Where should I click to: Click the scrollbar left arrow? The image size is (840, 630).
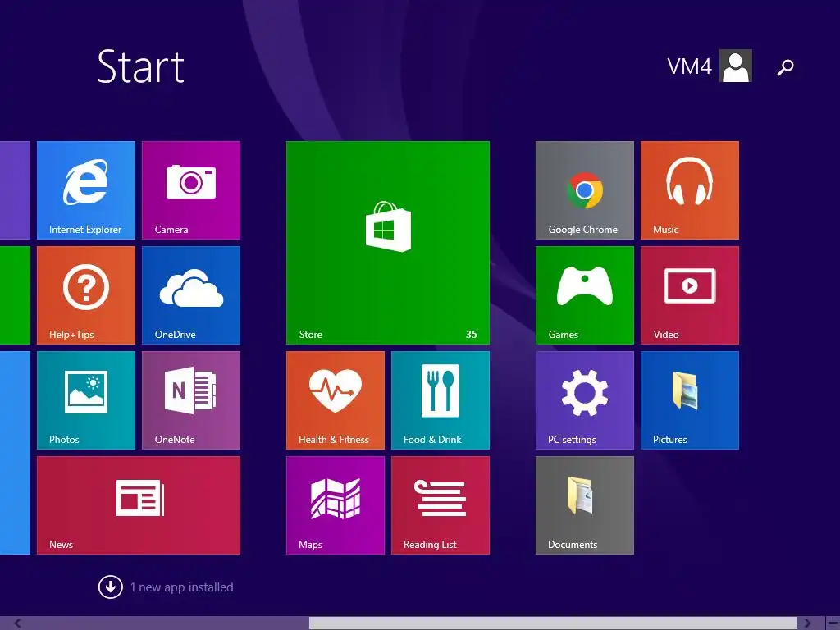pyautogui.click(x=18, y=623)
